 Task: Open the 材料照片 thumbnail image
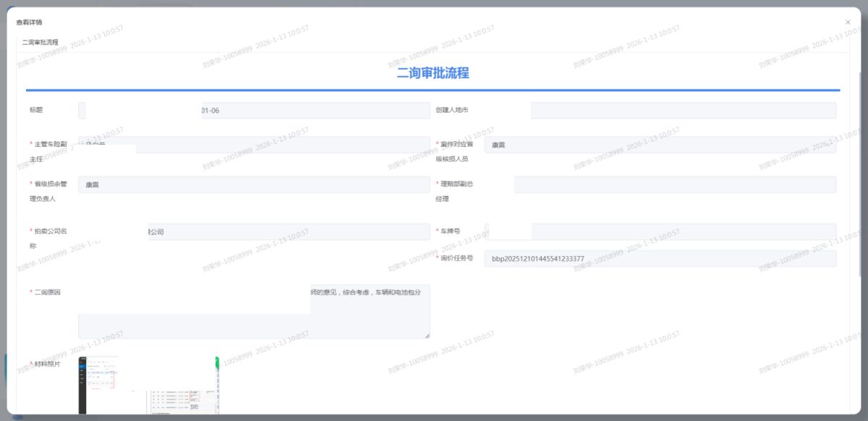148,385
